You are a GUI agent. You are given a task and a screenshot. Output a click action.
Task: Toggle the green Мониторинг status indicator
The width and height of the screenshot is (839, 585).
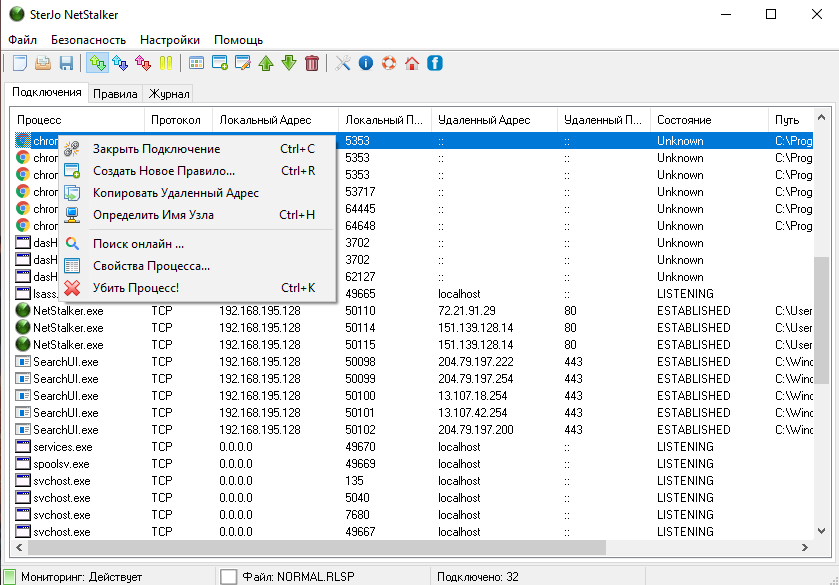(x=9, y=576)
